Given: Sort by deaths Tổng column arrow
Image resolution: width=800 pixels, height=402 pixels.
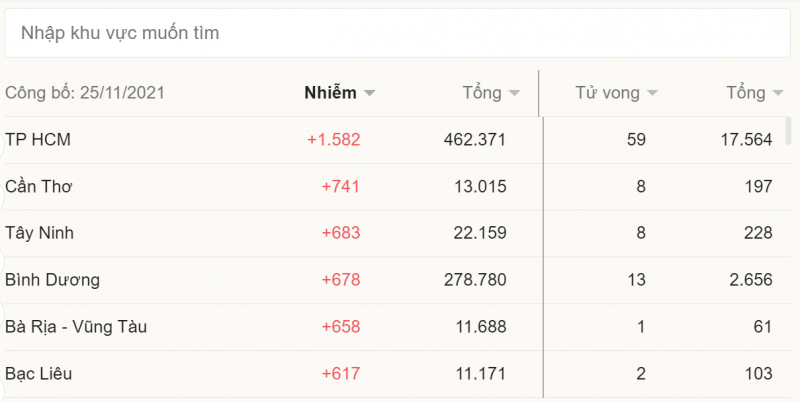Looking at the screenshot, I should [x=778, y=94].
